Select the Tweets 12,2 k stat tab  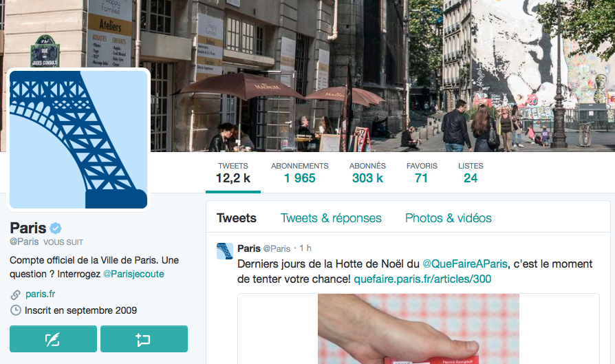click(x=233, y=173)
